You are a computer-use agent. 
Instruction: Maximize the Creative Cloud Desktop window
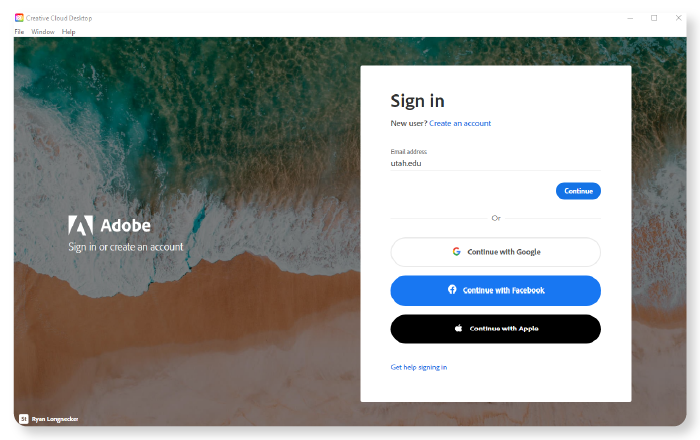coord(654,18)
